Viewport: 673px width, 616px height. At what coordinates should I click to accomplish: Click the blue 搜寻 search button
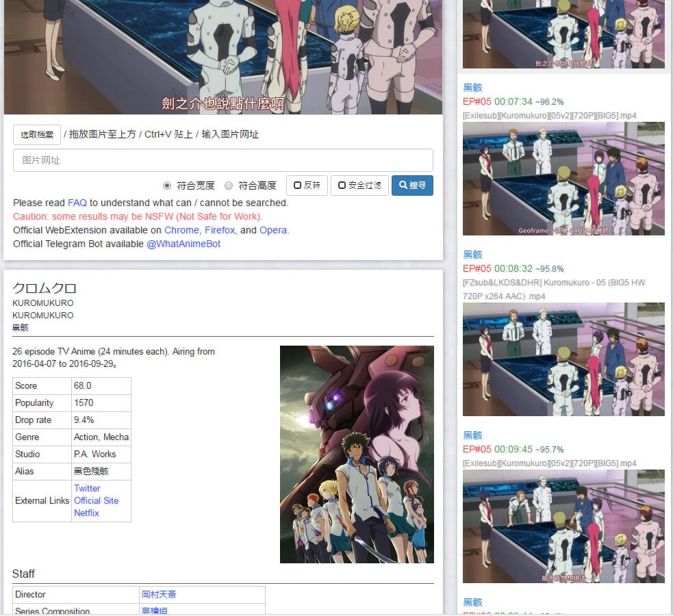412,185
